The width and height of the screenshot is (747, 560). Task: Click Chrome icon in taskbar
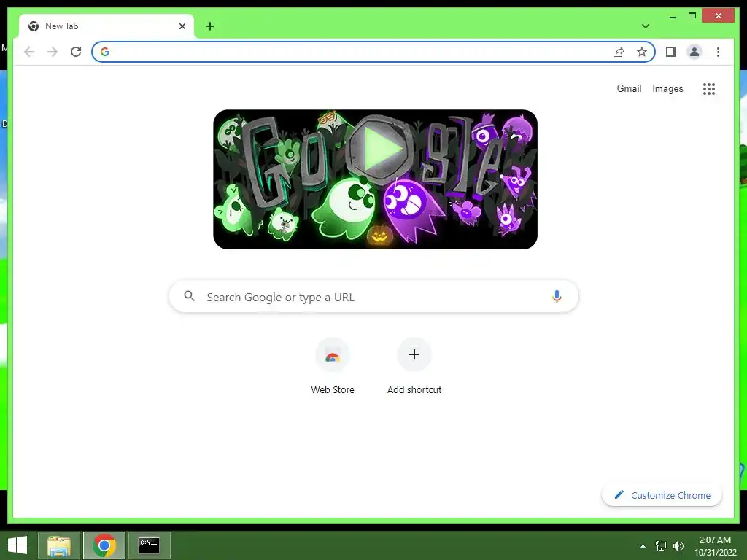click(104, 545)
